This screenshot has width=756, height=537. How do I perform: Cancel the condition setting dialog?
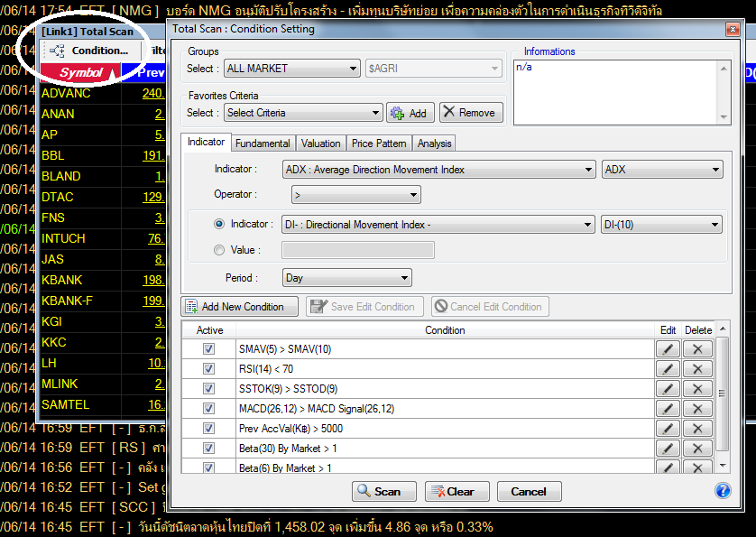click(x=529, y=491)
